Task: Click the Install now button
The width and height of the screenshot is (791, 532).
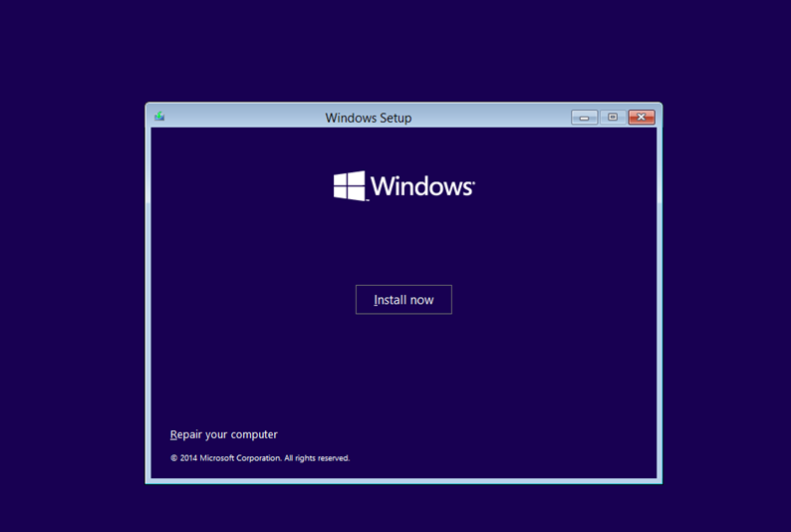Action: click(x=403, y=300)
